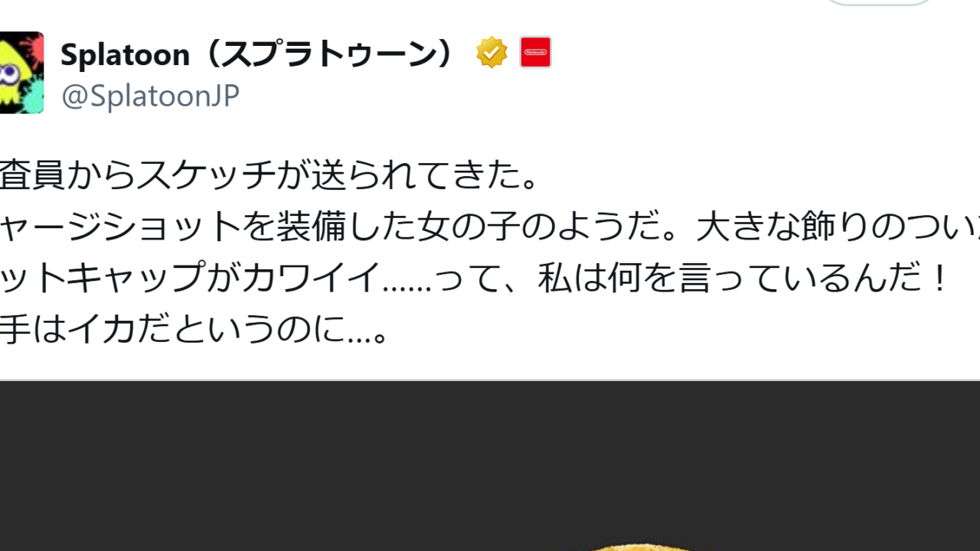Image resolution: width=980 pixels, height=551 pixels.
Task: Click the yellow shape inside the attached image
Action: coord(642,546)
